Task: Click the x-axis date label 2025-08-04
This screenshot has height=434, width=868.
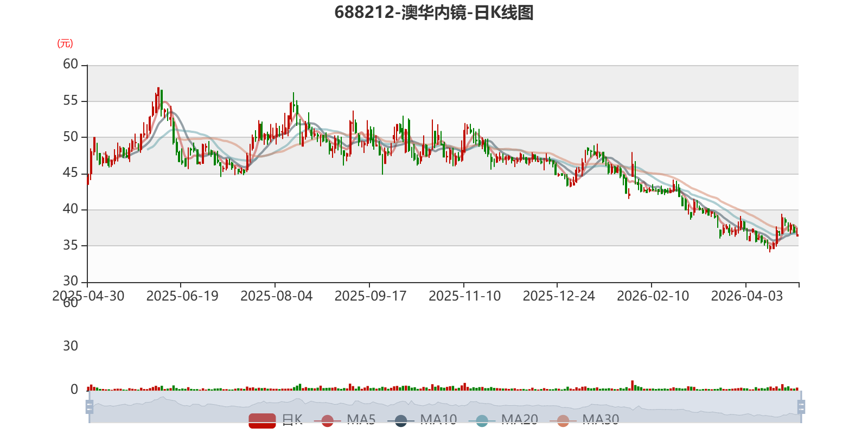Action: click(x=277, y=296)
